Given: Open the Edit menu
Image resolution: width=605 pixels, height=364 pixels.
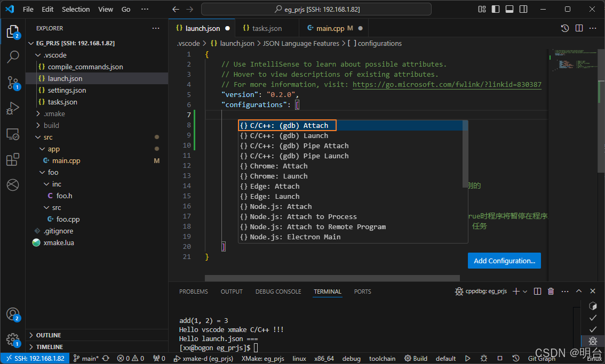Looking at the screenshot, I should [47, 9].
